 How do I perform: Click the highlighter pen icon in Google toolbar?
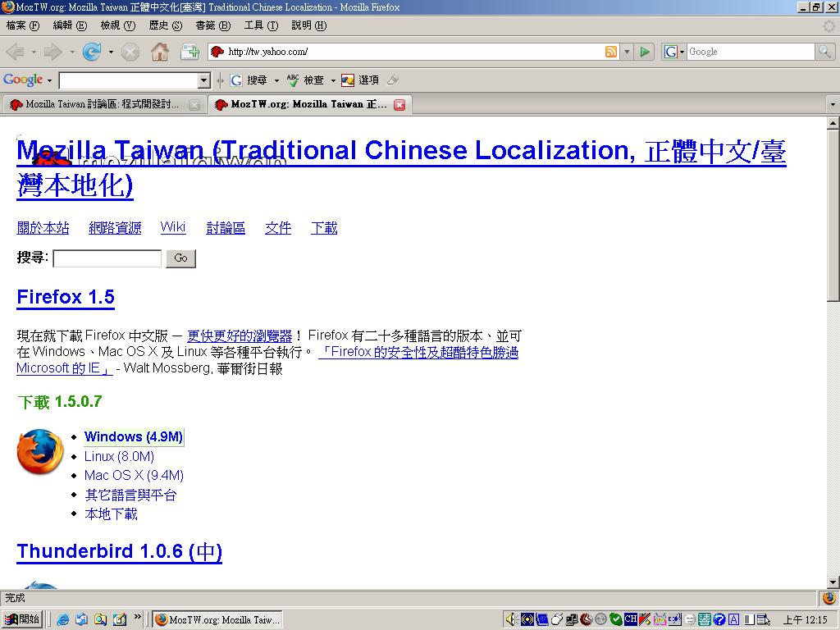[393, 80]
